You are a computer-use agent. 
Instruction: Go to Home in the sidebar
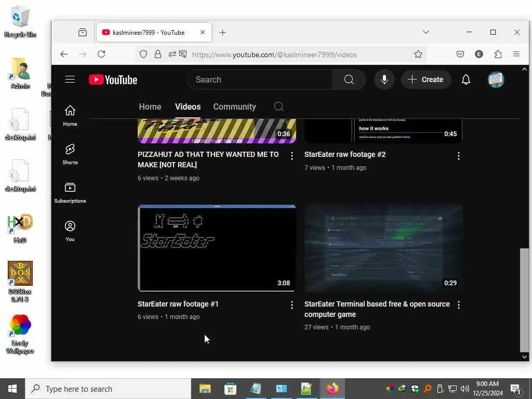[x=70, y=115]
